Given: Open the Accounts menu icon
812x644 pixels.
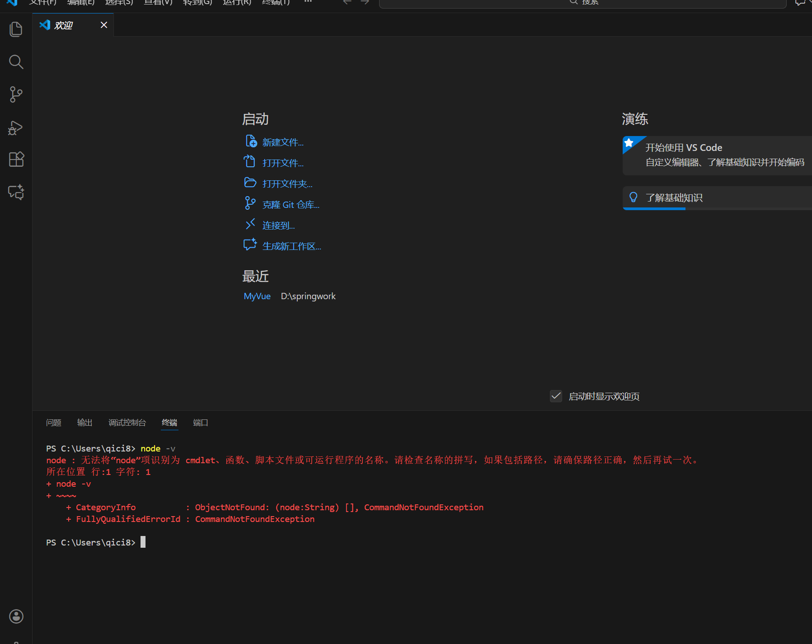Looking at the screenshot, I should (x=16, y=616).
